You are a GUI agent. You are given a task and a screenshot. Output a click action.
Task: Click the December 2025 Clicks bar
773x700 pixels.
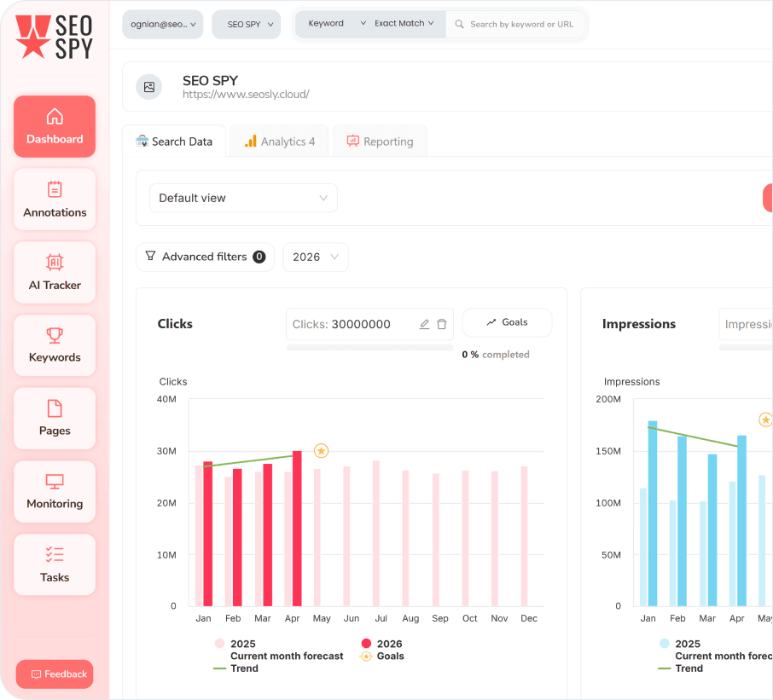coord(525,536)
